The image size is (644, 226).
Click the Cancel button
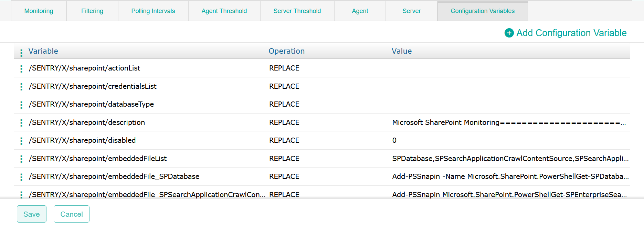coord(72,214)
